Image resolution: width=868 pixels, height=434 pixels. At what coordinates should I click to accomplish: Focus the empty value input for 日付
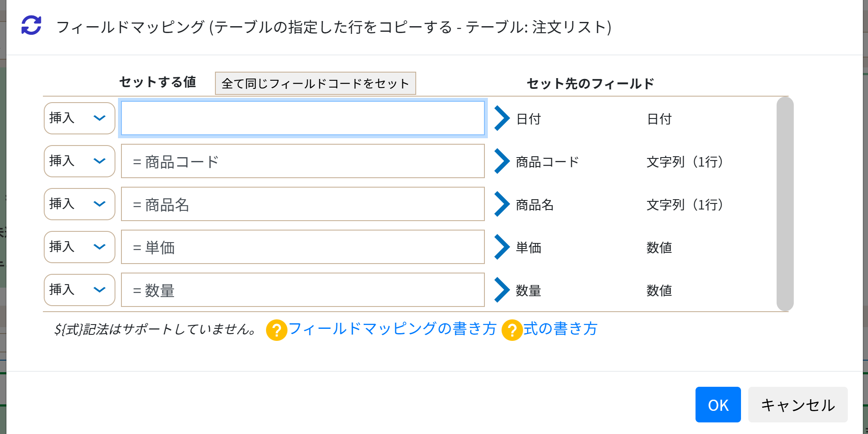coord(303,118)
